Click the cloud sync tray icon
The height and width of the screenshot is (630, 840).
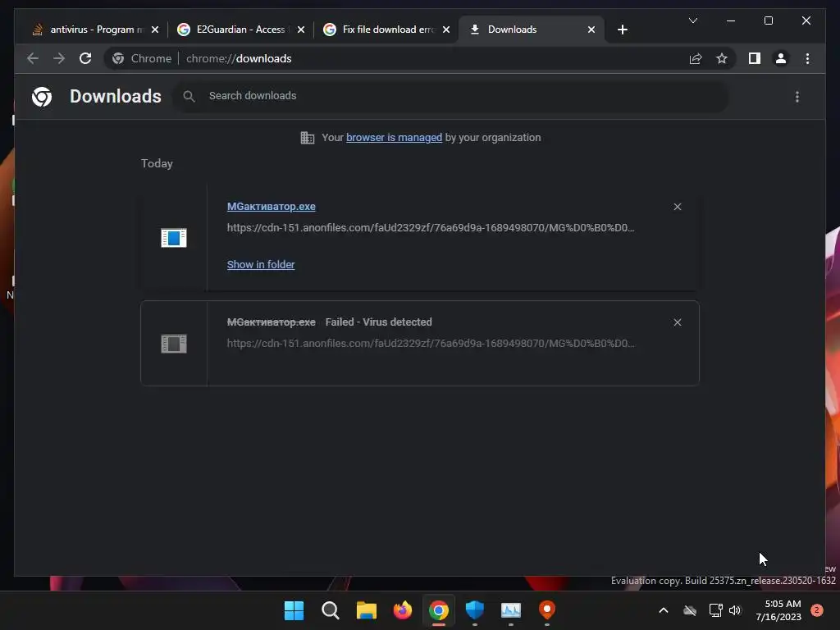[x=690, y=610]
